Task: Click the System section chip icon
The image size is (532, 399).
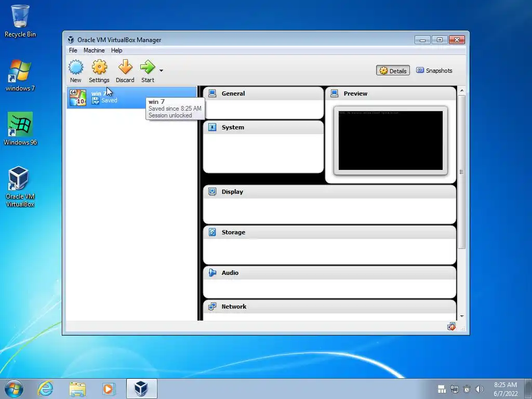Action: click(x=212, y=127)
